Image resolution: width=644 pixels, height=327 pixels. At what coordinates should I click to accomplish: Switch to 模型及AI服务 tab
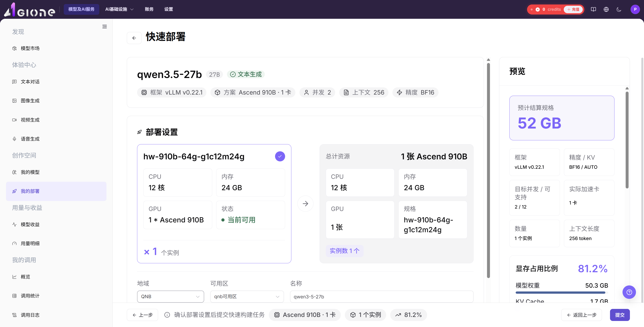click(81, 9)
